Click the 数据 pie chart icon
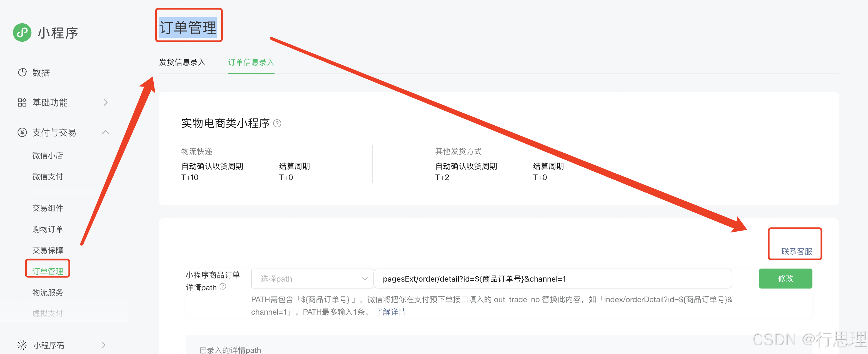Image resolution: width=868 pixels, height=354 pixels. click(x=22, y=72)
